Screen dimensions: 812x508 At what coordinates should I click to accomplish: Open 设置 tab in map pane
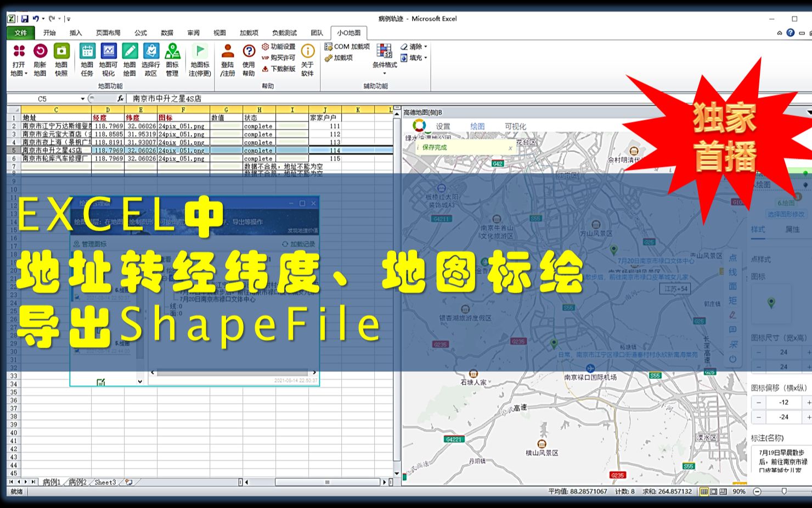(x=443, y=126)
